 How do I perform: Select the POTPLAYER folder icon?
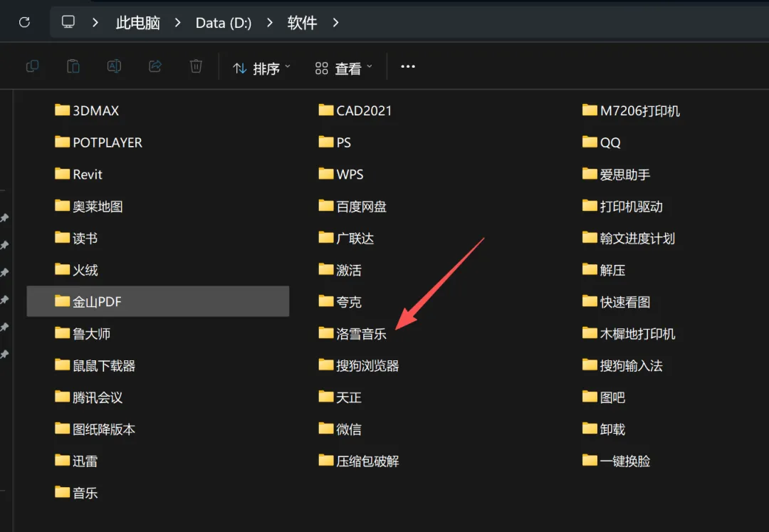pyautogui.click(x=62, y=142)
